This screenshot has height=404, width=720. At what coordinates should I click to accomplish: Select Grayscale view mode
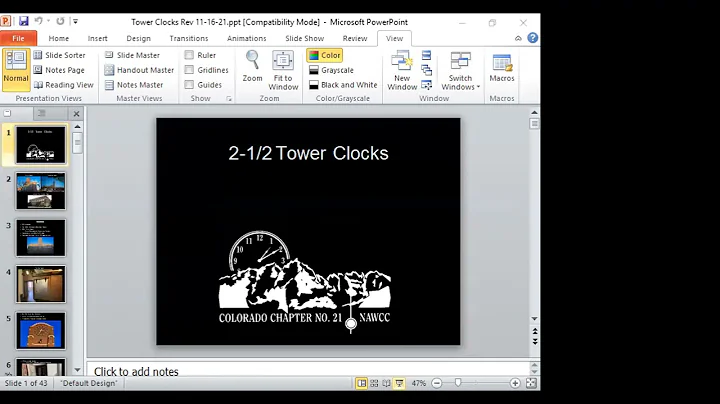(331, 70)
